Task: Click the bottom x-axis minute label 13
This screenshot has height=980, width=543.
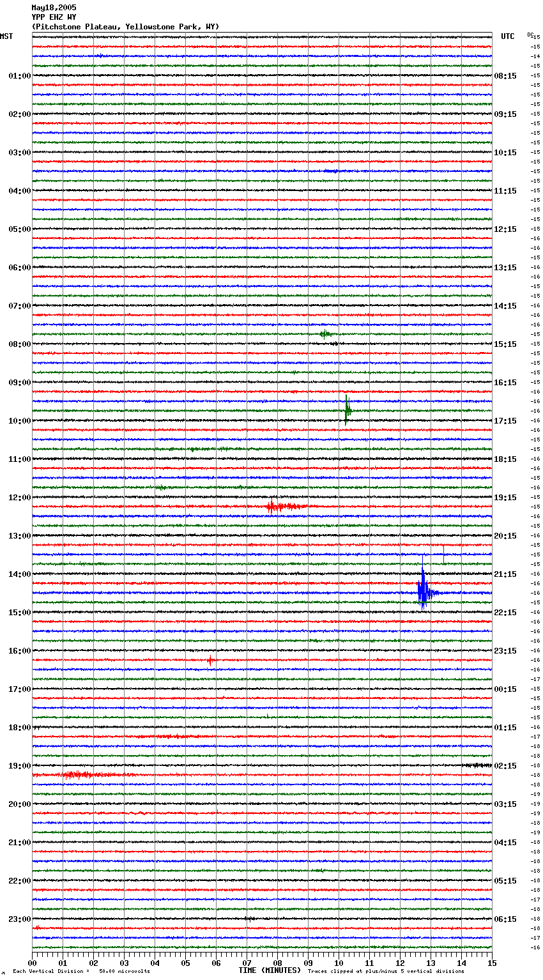Action: [431, 963]
